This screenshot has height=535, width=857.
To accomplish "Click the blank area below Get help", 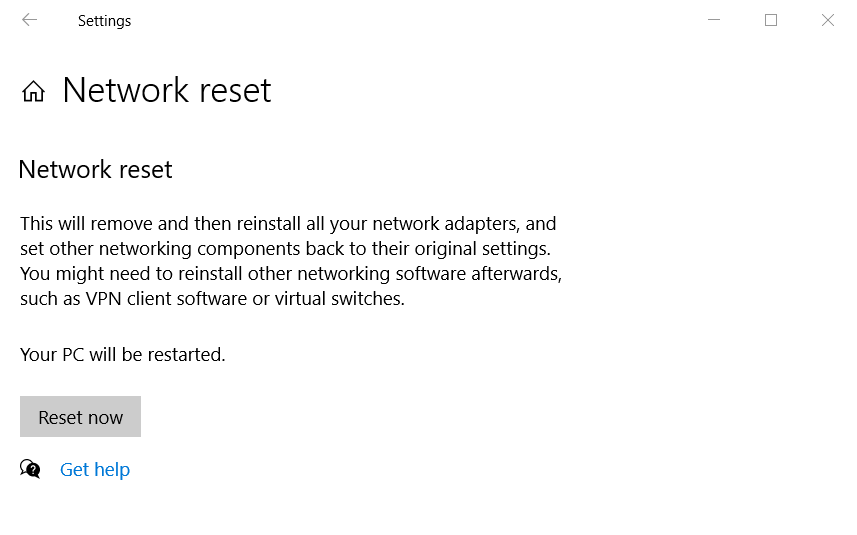I will coord(300,510).
